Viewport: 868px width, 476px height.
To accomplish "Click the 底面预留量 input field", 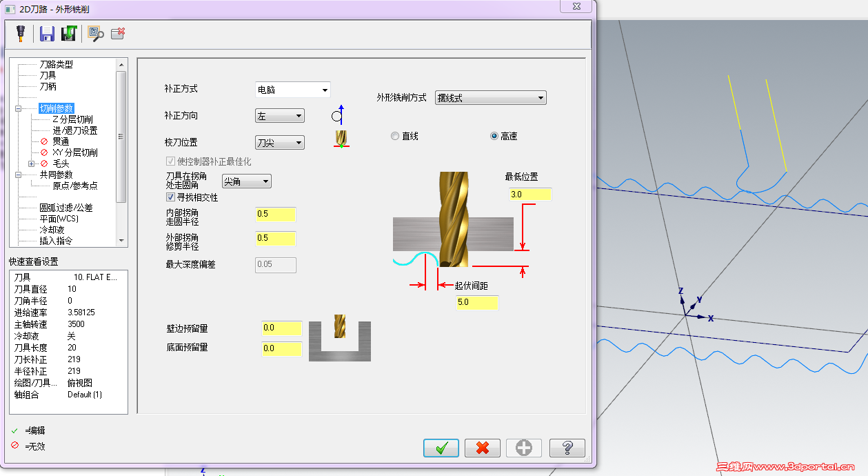I will pyautogui.click(x=281, y=348).
